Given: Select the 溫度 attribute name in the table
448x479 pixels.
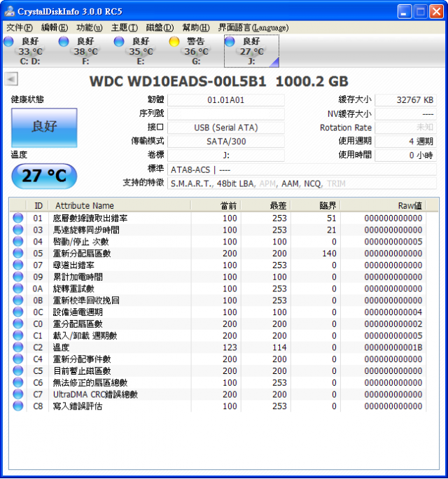Looking at the screenshot, I should (61, 347).
